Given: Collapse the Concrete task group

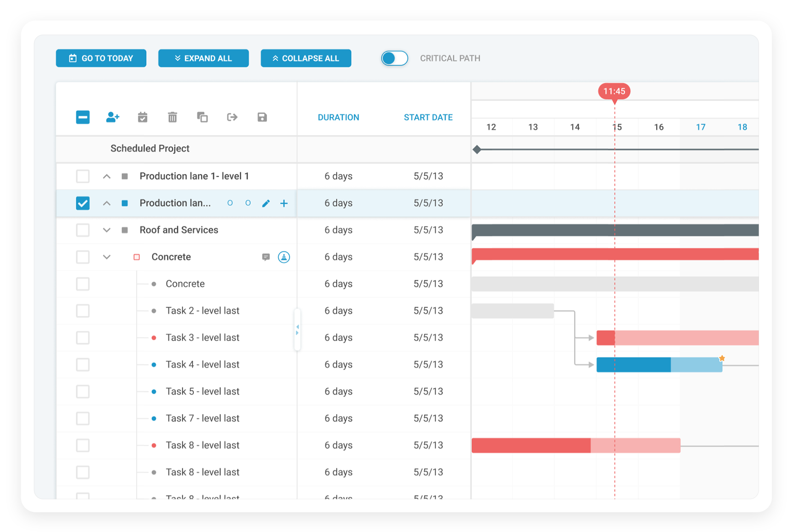Looking at the screenshot, I should [107, 257].
